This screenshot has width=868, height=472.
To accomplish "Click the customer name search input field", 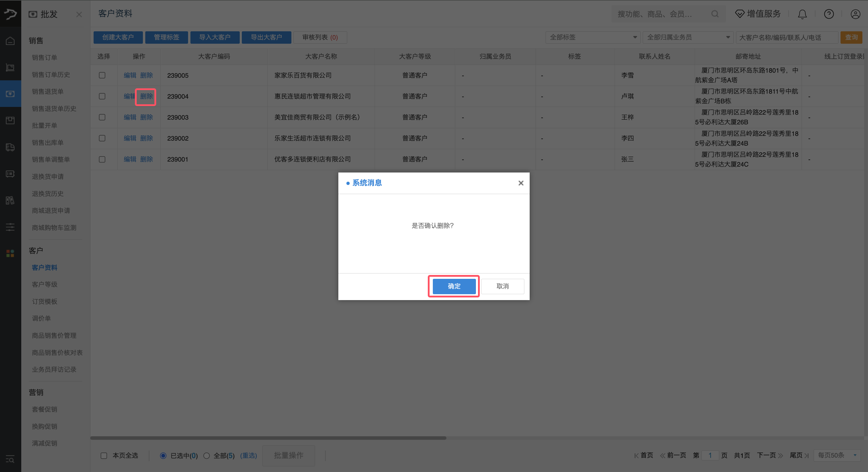I will click(x=787, y=38).
